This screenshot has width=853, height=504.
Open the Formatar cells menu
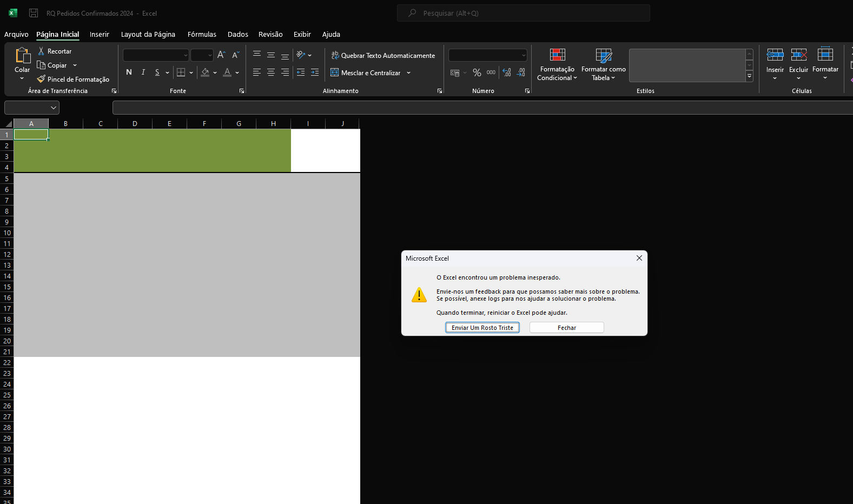click(825, 64)
